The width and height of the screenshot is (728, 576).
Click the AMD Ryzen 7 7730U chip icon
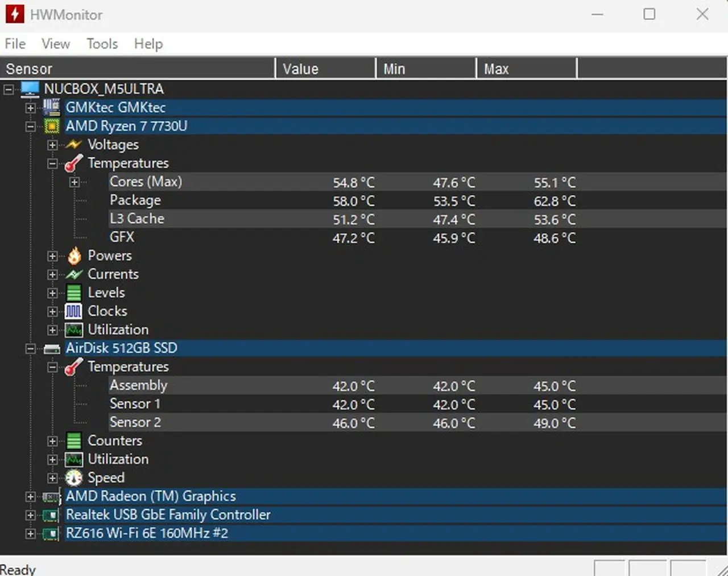52,126
